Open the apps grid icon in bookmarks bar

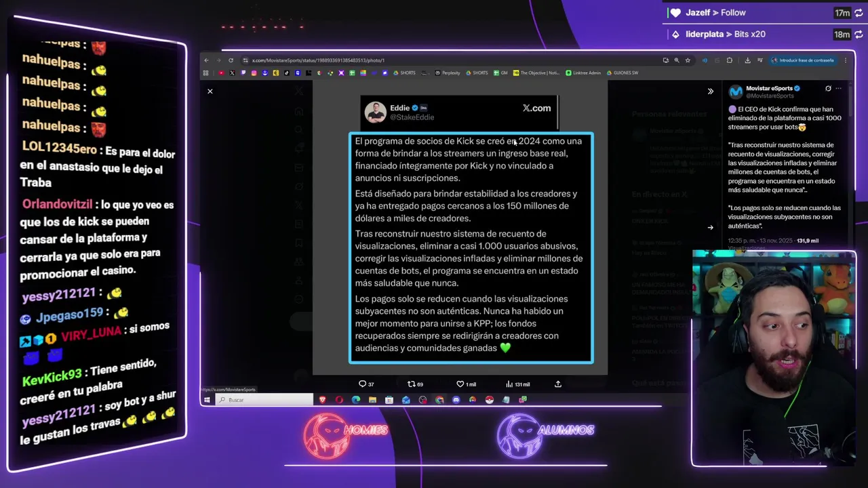[205, 73]
